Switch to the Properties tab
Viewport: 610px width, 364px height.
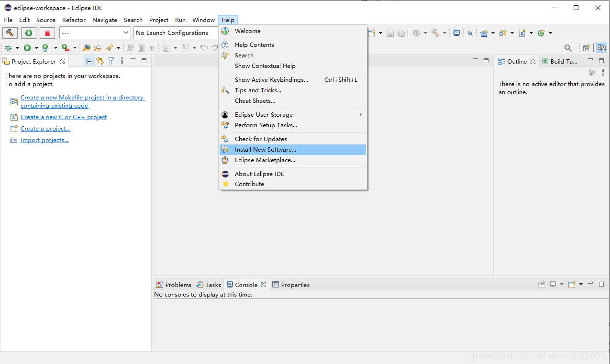pyautogui.click(x=291, y=285)
